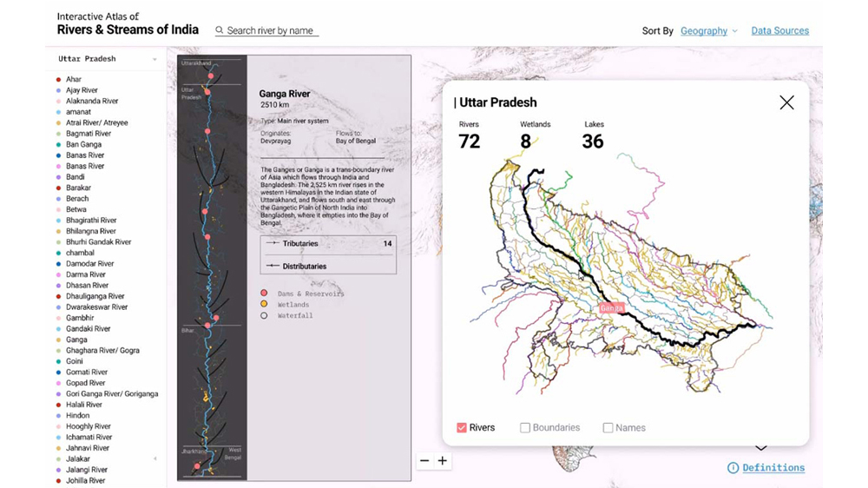Click the Wetlands legend dot
Screen dimensions: 868x488
(x=264, y=305)
